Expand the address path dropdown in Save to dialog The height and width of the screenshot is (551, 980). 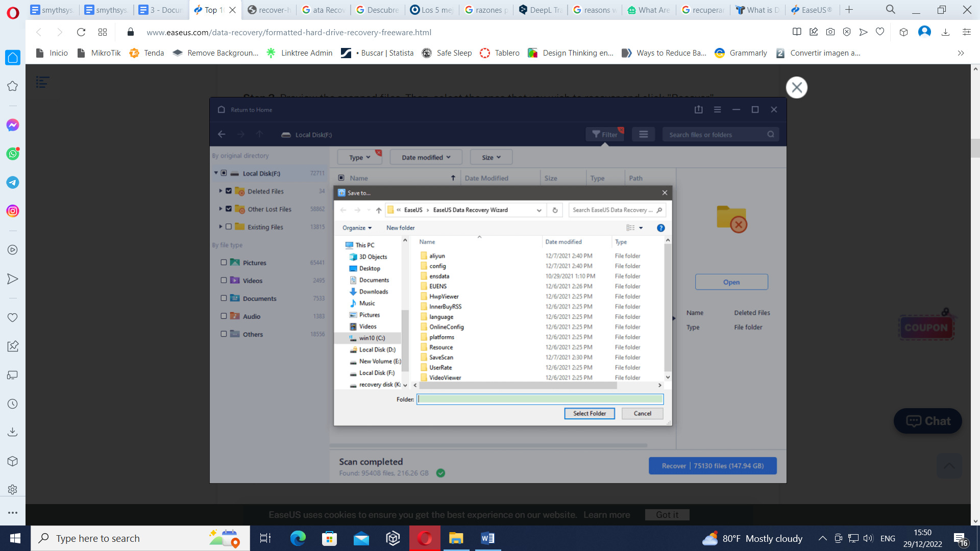tap(539, 210)
